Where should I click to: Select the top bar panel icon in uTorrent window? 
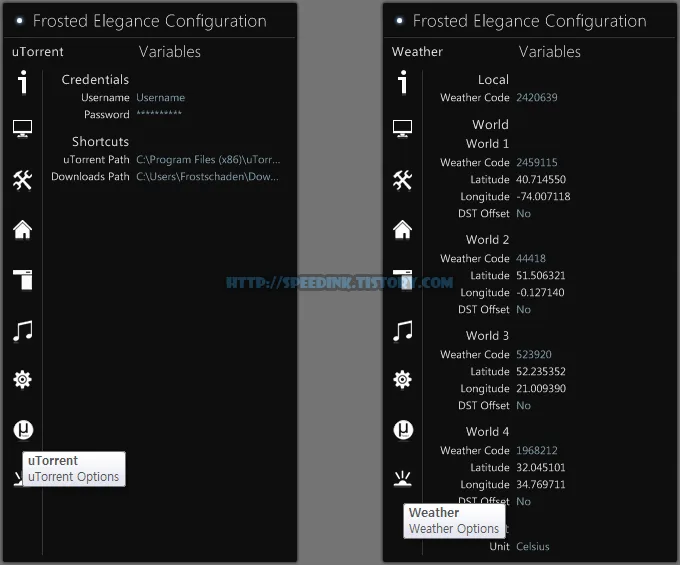(x=23, y=280)
